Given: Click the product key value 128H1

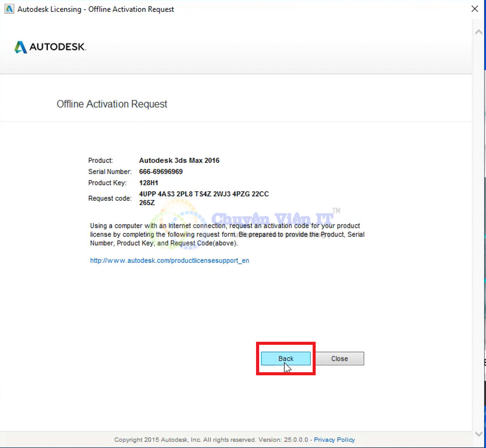Looking at the screenshot, I should point(149,183).
